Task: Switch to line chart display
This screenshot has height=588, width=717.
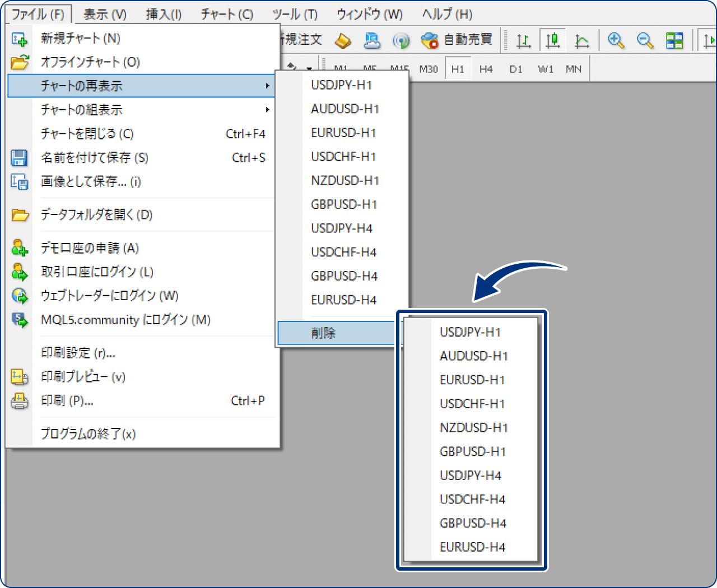Action: [x=581, y=40]
